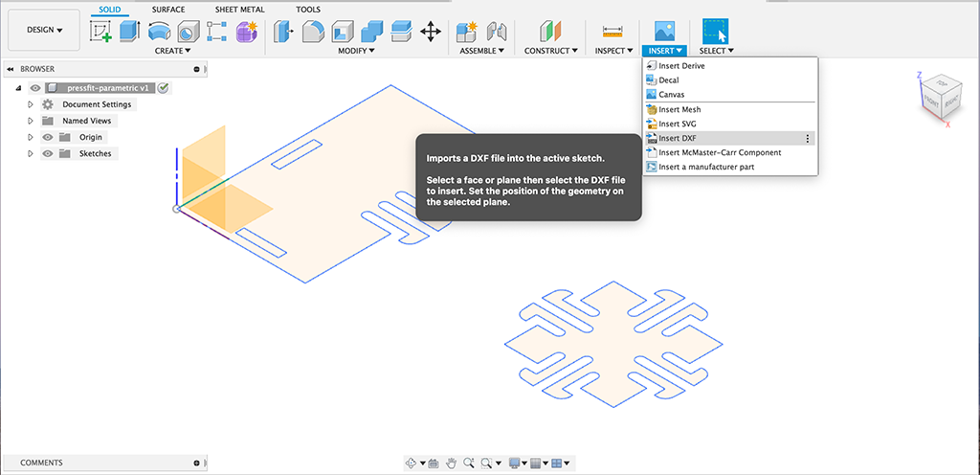Screen dimensions: 980x475
Task: Choose Insert McMaster-Carr Component
Action: click(730, 152)
